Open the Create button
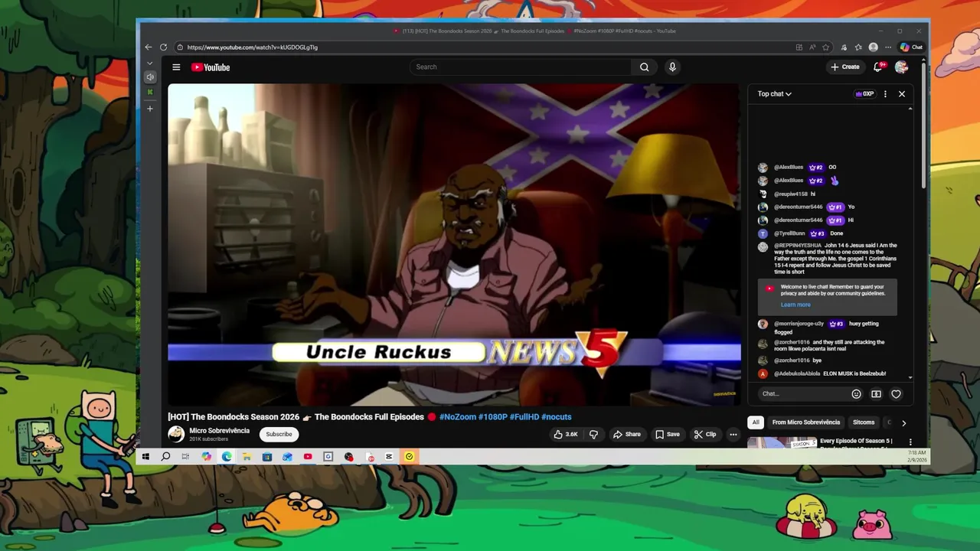The height and width of the screenshot is (551, 980). coord(845,67)
